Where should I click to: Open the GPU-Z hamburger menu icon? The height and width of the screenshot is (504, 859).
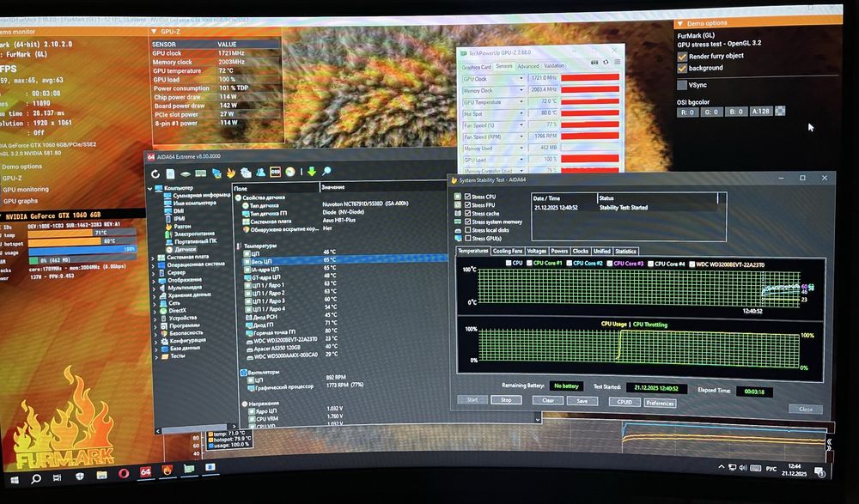point(617,62)
